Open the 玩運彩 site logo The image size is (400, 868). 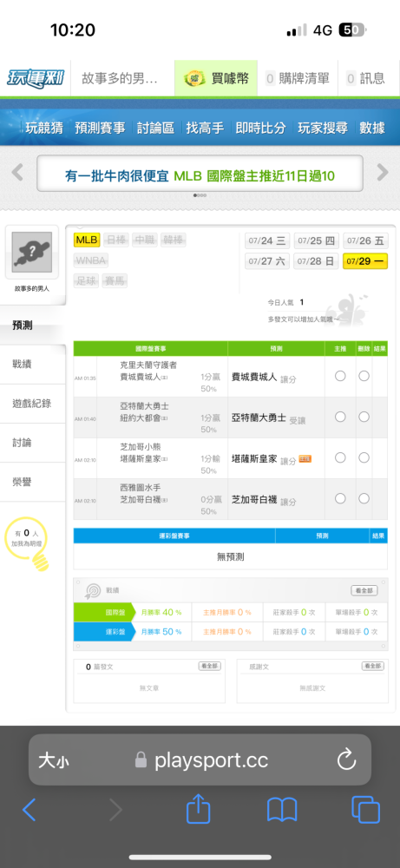[x=36, y=79]
